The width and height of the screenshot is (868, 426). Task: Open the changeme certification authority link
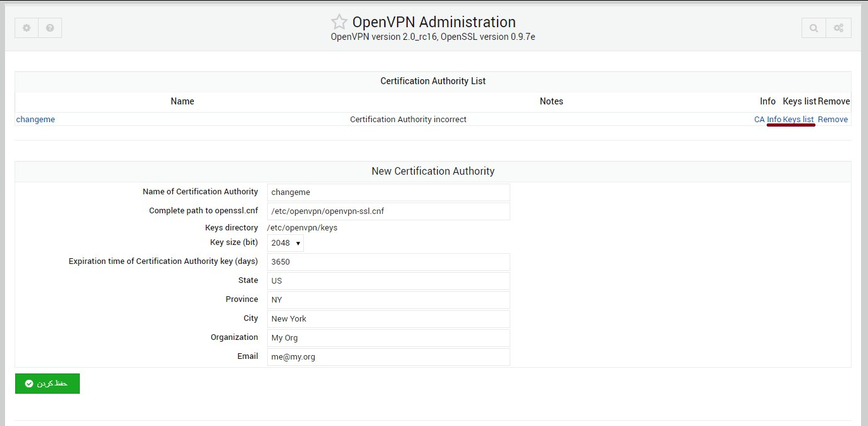[x=35, y=120]
